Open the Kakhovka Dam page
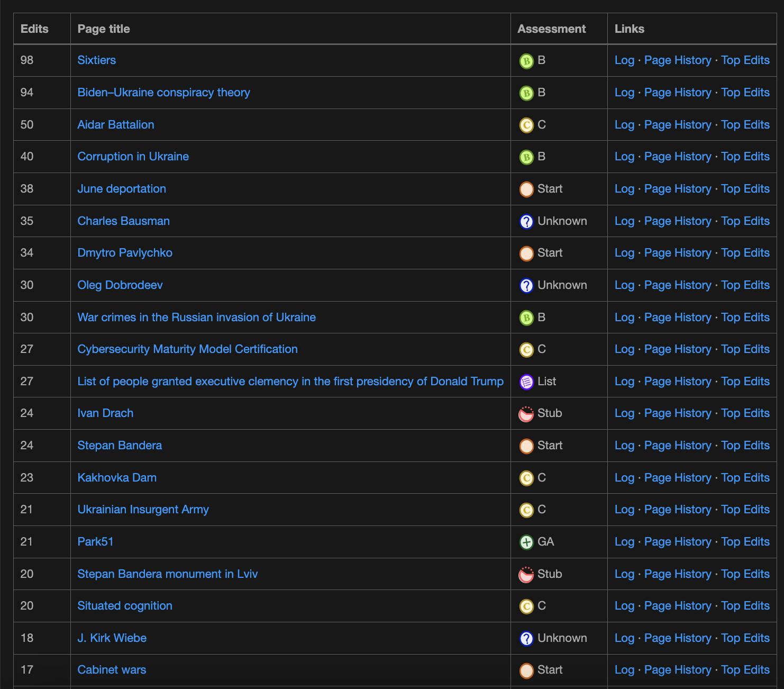 click(x=117, y=478)
